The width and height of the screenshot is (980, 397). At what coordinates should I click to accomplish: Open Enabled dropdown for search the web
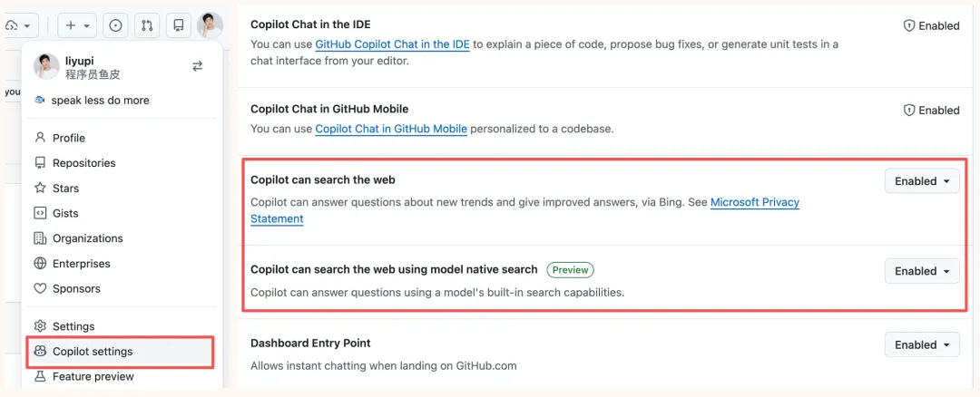(x=921, y=181)
